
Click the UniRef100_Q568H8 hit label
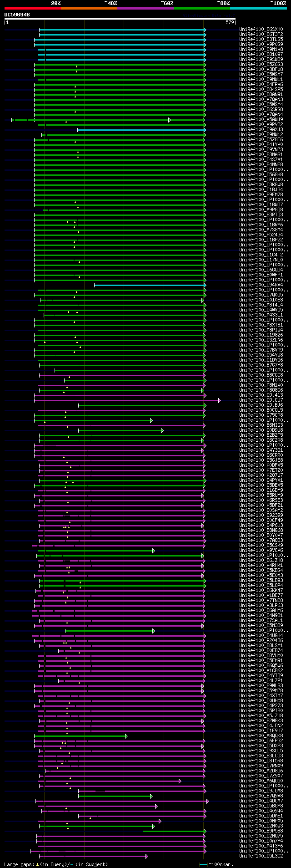(261, 175)
